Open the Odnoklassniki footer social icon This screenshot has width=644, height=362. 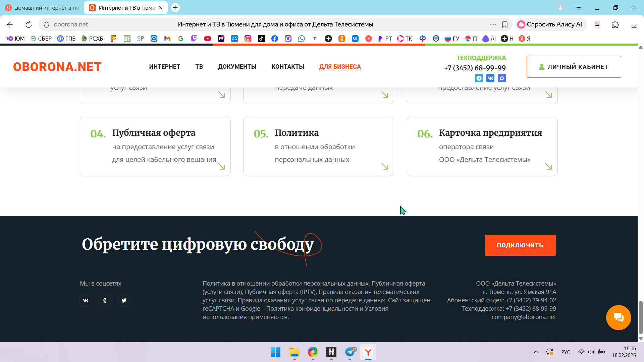[x=105, y=300]
